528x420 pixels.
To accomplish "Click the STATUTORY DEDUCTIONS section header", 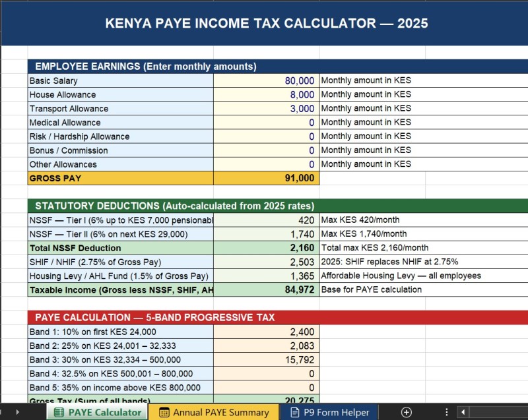I will click(x=278, y=206).
